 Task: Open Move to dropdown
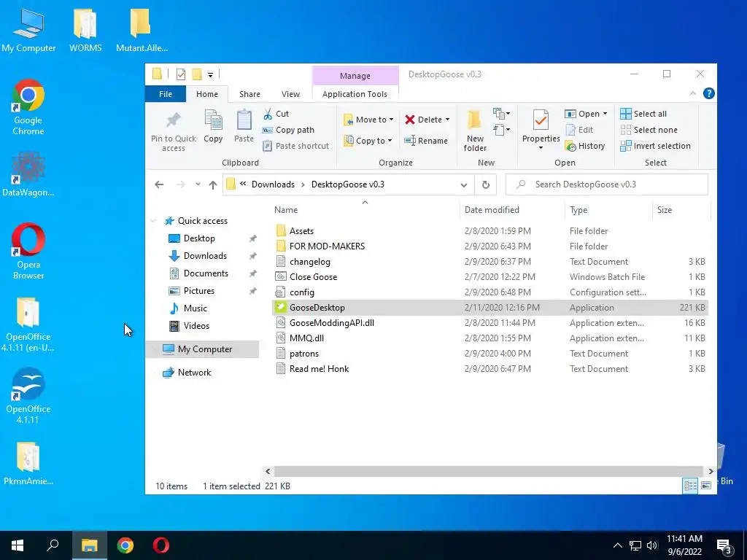point(368,120)
